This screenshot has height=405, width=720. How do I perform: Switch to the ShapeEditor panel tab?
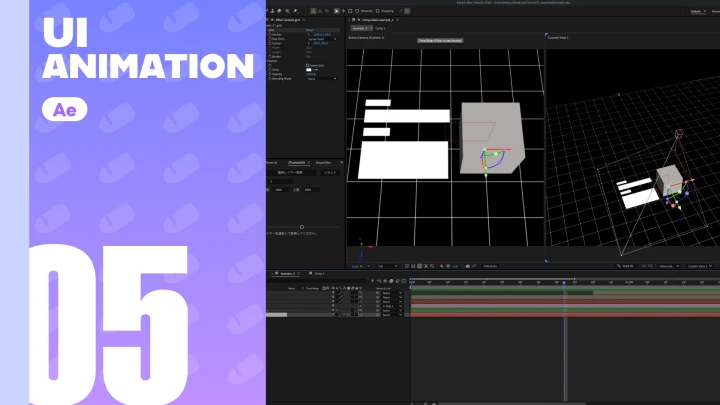tap(323, 163)
